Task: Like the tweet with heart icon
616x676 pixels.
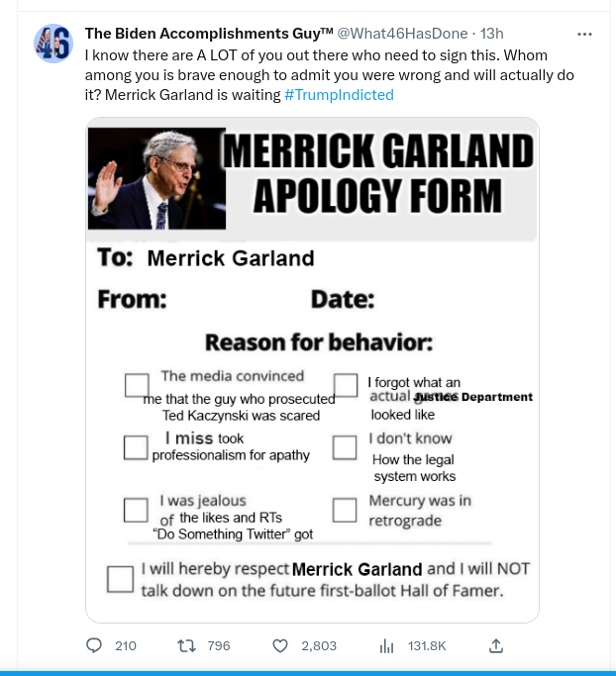Action: pos(280,645)
